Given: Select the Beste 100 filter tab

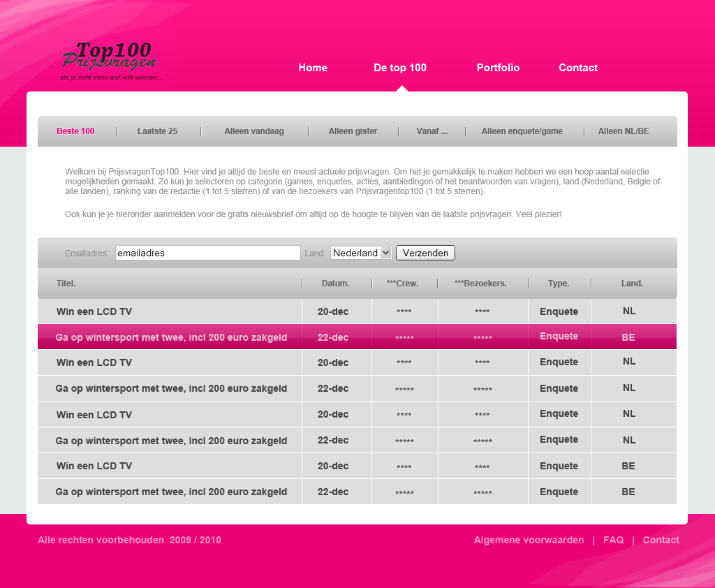Looking at the screenshot, I should [75, 131].
